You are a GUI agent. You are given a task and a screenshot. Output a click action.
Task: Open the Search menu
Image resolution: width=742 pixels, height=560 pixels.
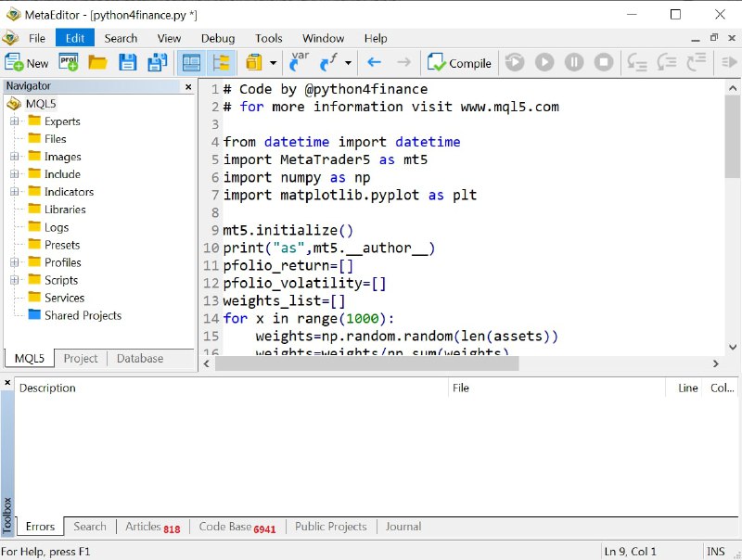(121, 38)
